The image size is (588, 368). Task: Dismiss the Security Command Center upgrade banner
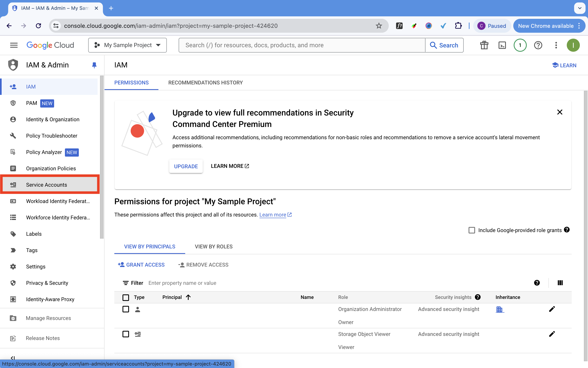coord(560,112)
